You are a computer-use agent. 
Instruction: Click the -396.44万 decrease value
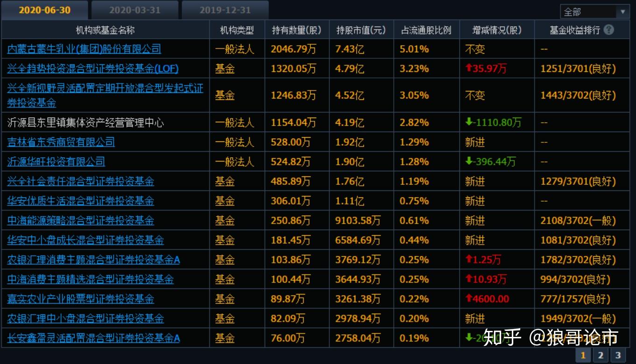[x=495, y=161]
